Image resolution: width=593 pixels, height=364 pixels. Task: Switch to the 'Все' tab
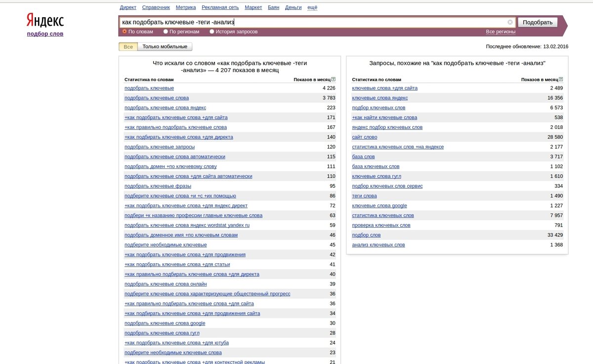(x=128, y=46)
